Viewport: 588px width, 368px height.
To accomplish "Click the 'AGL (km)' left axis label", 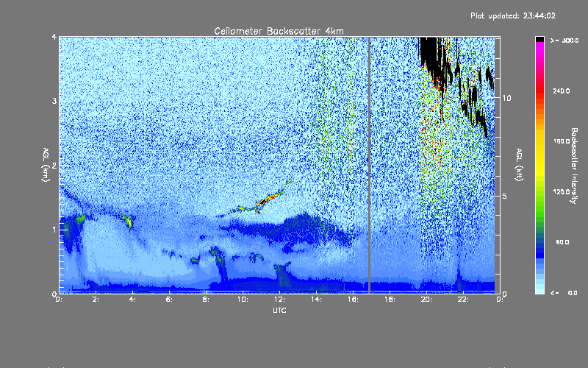I will 46,165.
